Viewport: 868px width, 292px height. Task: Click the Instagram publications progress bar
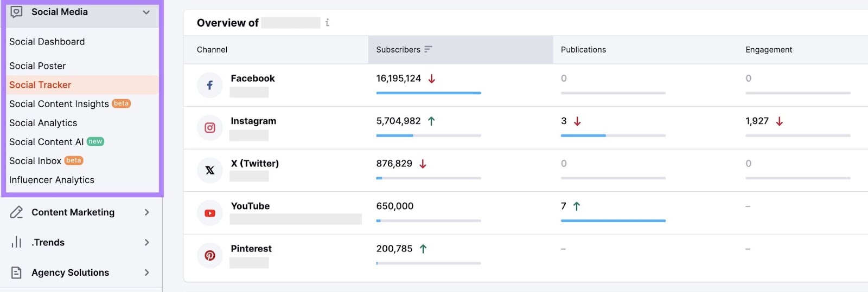point(613,135)
